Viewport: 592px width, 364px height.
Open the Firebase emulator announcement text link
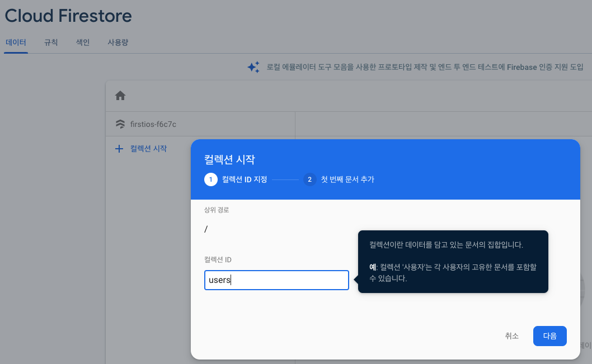pos(425,67)
